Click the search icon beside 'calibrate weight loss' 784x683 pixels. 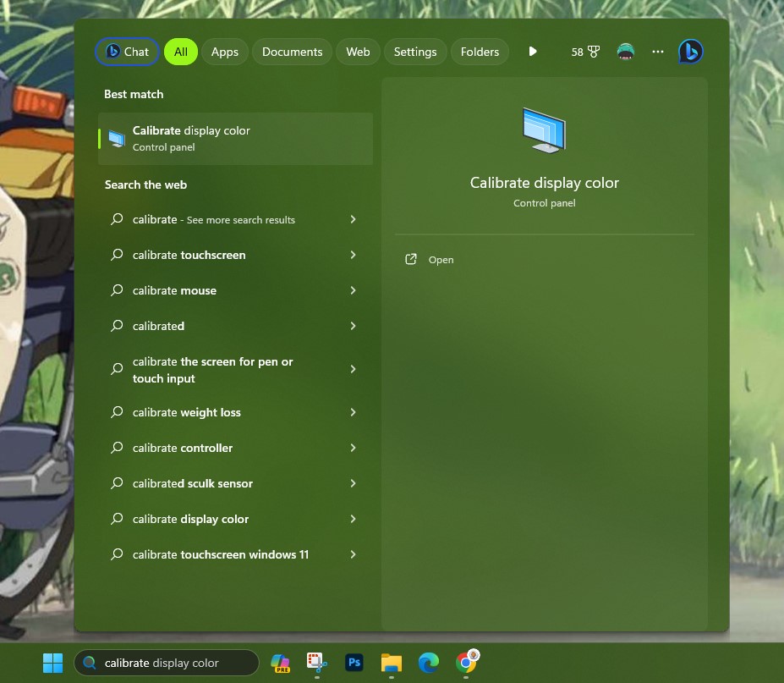tap(117, 412)
